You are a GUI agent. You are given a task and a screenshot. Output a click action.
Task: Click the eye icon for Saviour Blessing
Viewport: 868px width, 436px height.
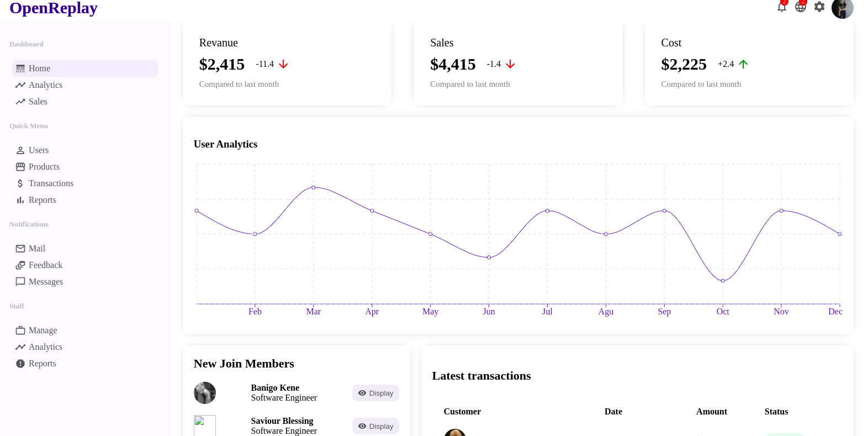362,426
